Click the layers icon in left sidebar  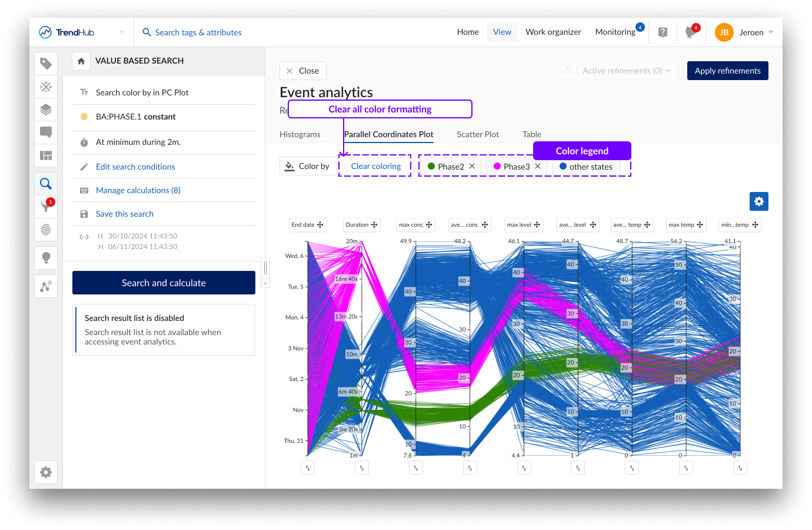(x=46, y=110)
